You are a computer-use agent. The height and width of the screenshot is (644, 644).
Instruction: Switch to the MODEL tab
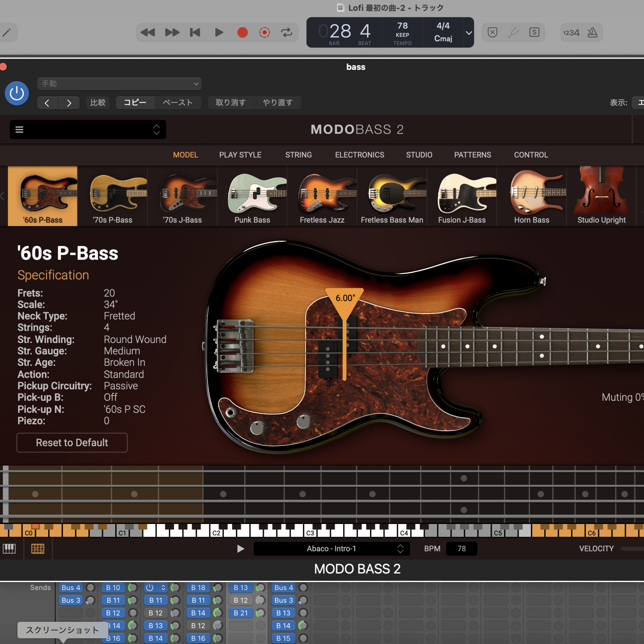click(x=185, y=155)
